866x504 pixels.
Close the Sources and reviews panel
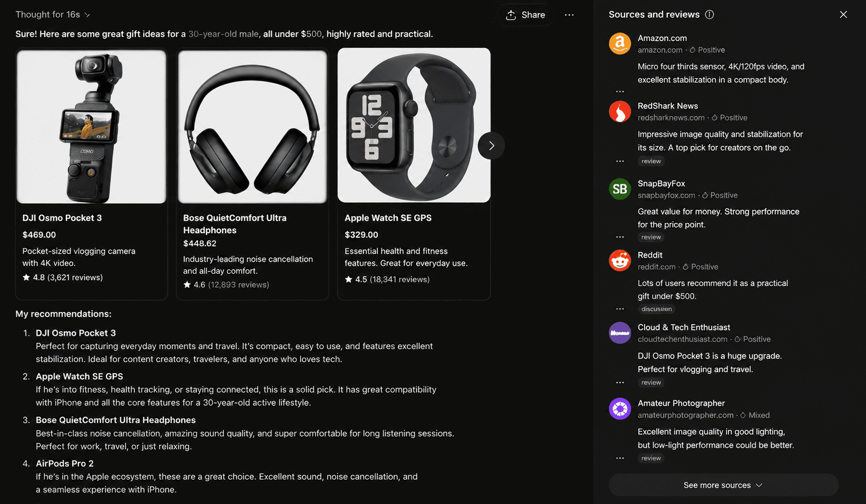[843, 14]
